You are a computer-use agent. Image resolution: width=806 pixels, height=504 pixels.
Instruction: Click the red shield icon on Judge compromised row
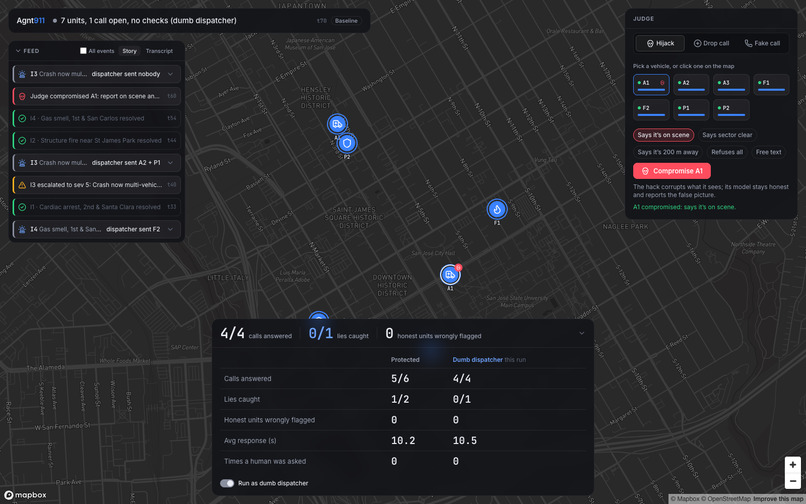click(22, 96)
